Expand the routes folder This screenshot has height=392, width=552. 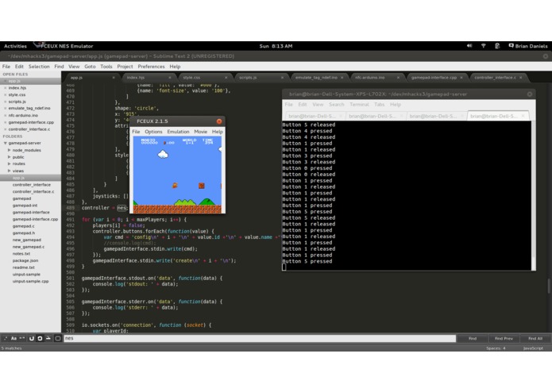pos(10,163)
